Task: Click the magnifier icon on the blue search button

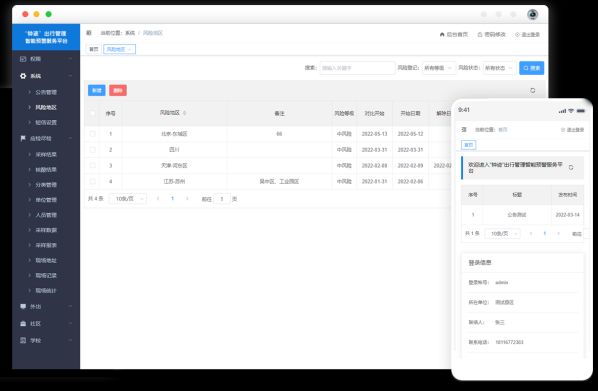Action: (526, 68)
